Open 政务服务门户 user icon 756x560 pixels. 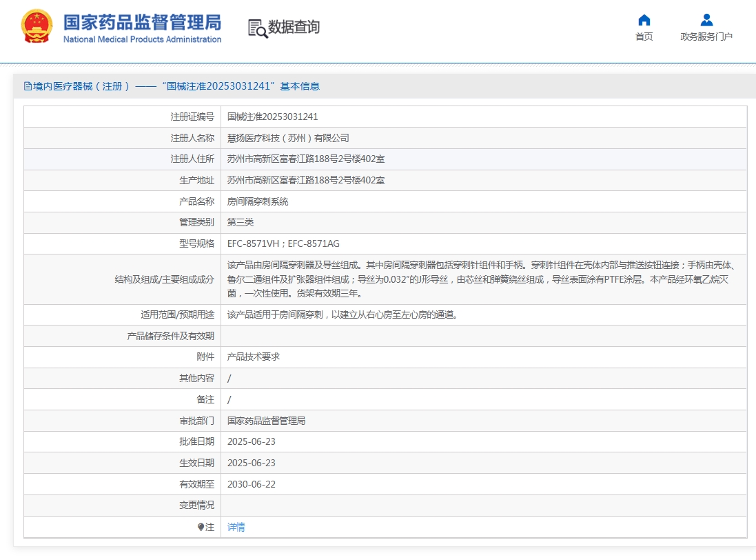click(x=706, y=20)
